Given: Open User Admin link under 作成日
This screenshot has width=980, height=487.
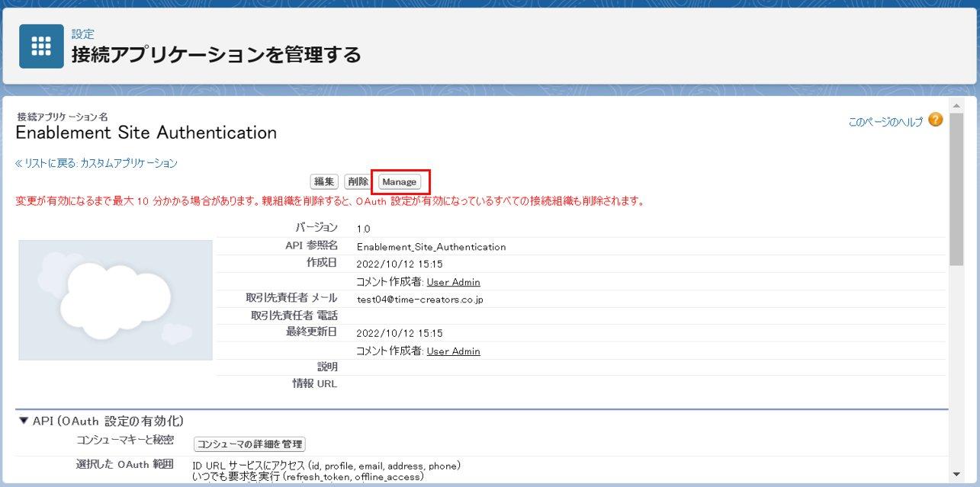Looking at the screenshot, I should click(x=453, y=282).
